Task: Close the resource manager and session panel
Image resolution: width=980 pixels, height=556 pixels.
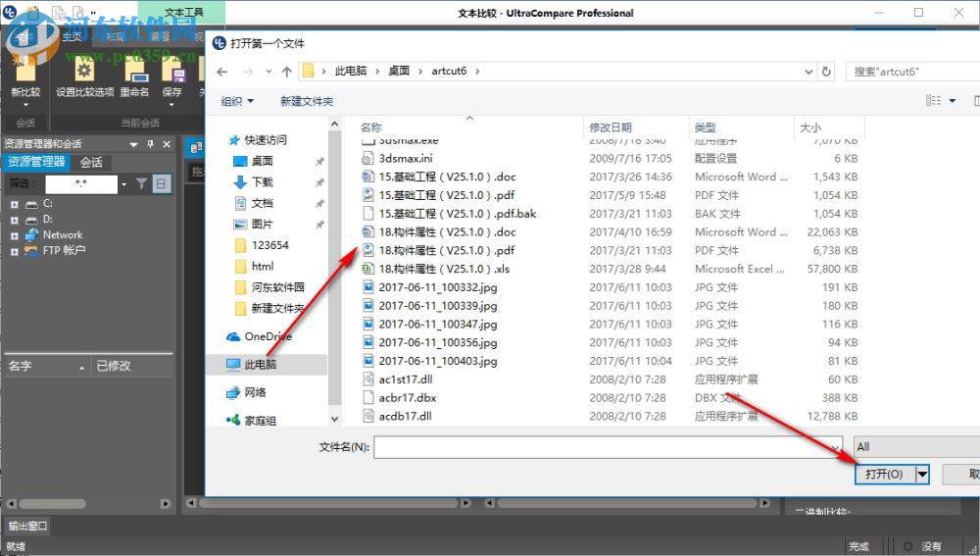Action: pyautogui.click(x=167, y=144)
